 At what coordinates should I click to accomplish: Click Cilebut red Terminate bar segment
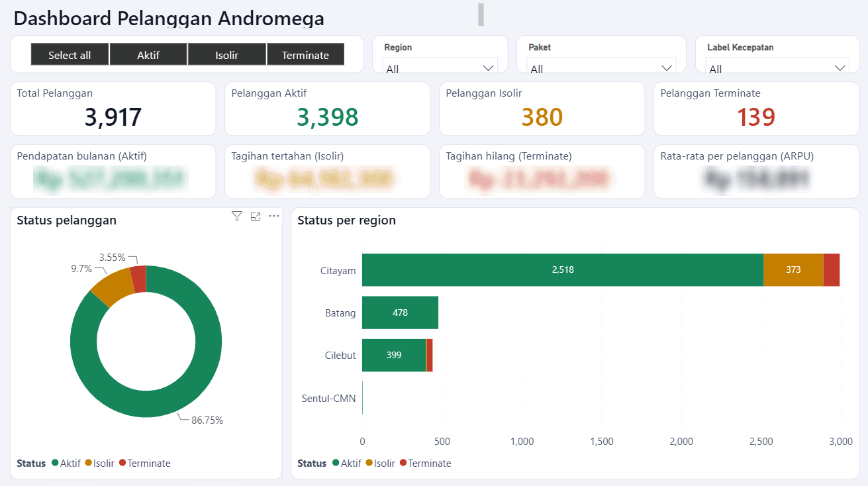pyautogui.click(x=430, y=355)
